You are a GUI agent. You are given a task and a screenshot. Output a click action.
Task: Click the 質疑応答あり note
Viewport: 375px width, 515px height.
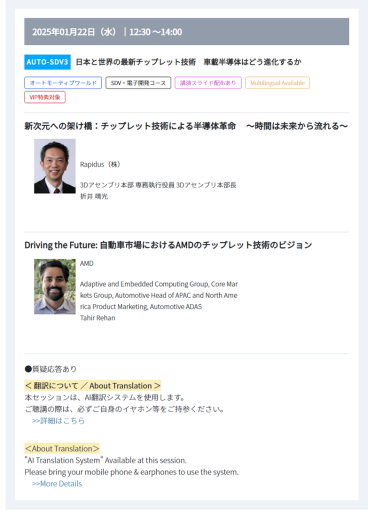[x=51, y=369]
